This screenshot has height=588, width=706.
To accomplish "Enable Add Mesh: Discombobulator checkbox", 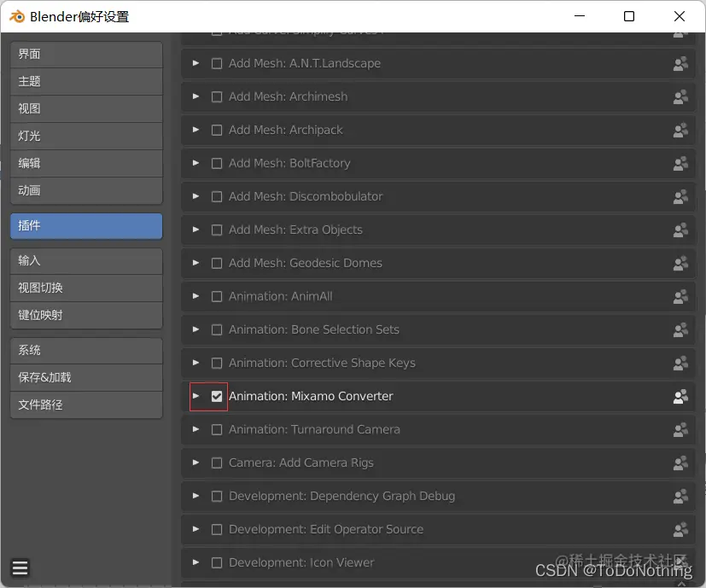I will point(217,197).
